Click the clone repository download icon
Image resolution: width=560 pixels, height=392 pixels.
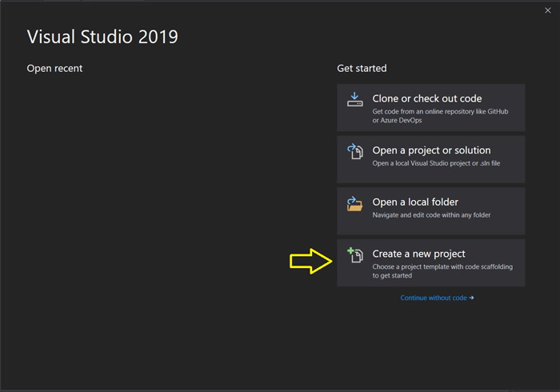pyautogui.click(x=354, y=99)
